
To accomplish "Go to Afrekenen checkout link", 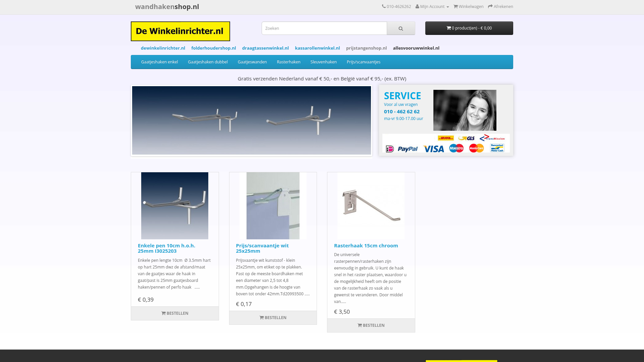I will pos(500,7).
